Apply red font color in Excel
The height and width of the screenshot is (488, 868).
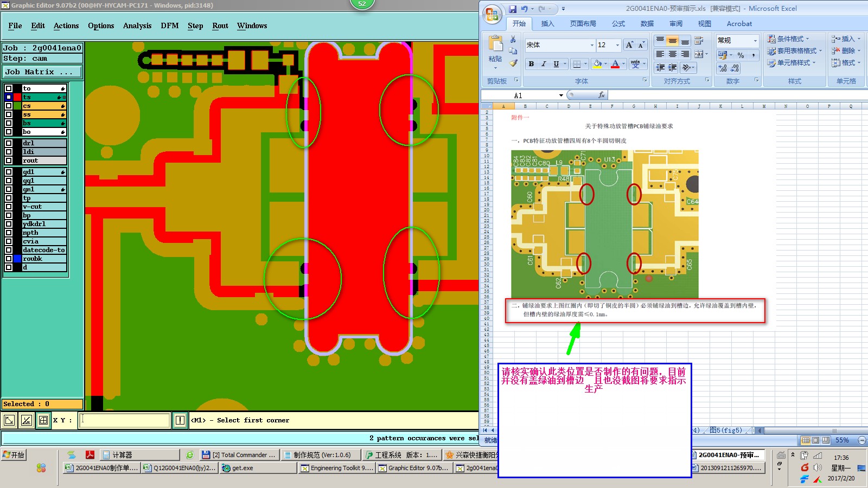[x=615, y=64]
